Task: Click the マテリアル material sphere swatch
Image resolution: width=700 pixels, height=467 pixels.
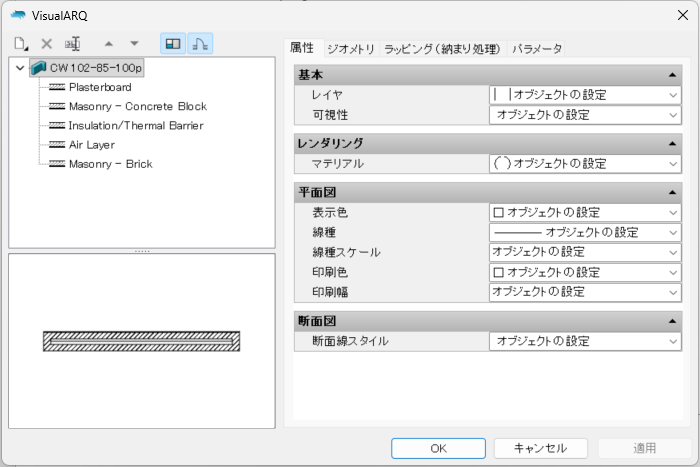Action: click(502, 163)
